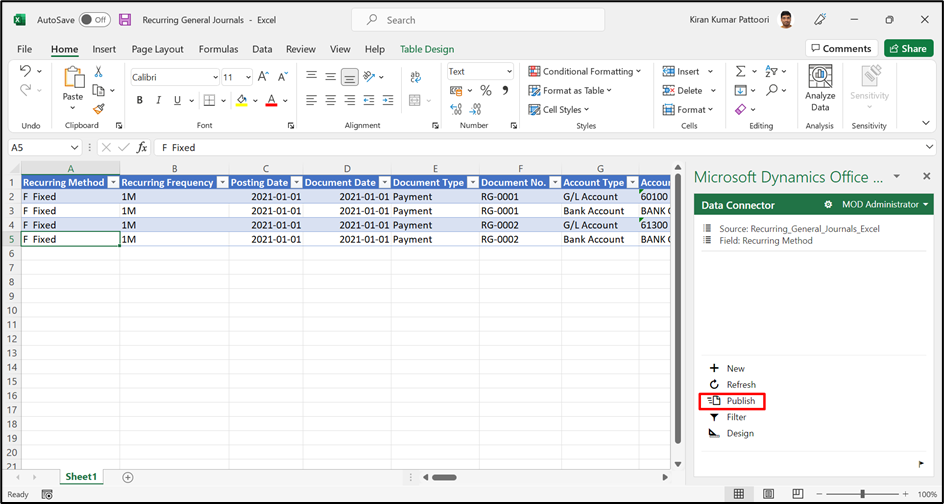Click Filter in Data Connector
Screen dimensions: 944x504
(x=728, y=417)
